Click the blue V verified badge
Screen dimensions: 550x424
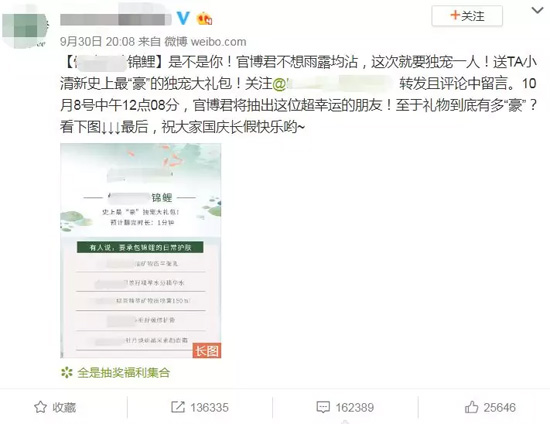(183, 18)
